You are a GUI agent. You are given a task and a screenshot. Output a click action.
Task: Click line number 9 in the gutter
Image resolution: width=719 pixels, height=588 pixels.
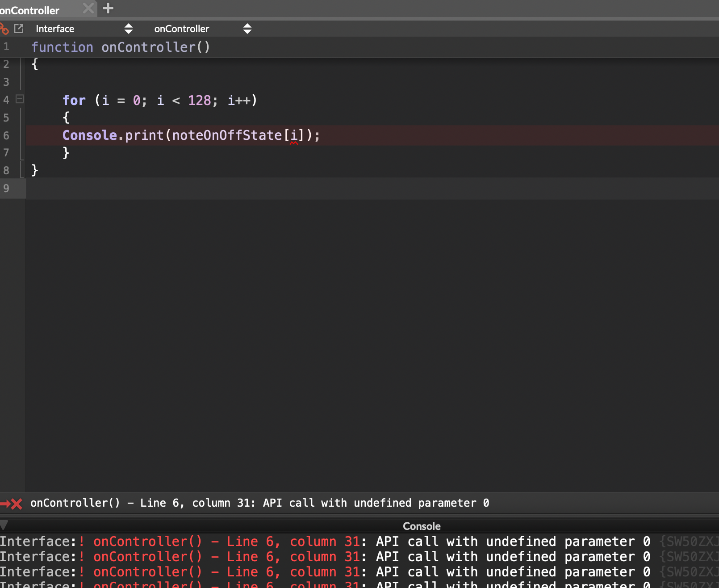click(6, 188)
